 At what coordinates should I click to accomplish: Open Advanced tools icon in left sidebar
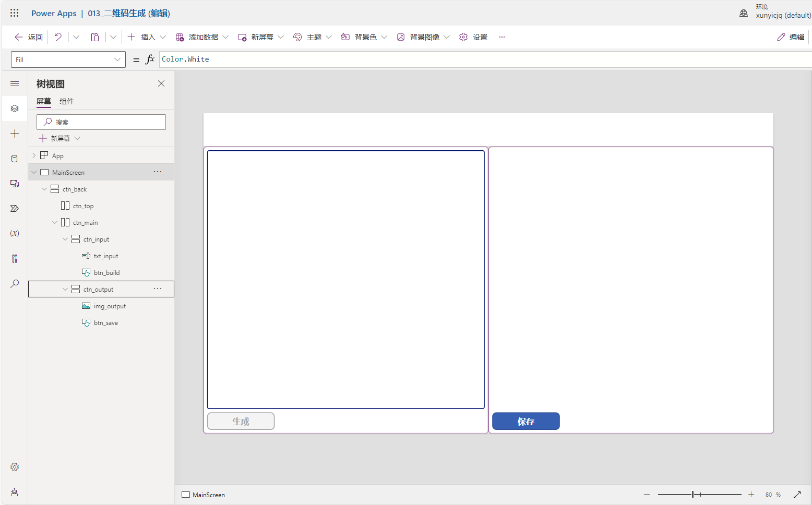coord(15,259)
